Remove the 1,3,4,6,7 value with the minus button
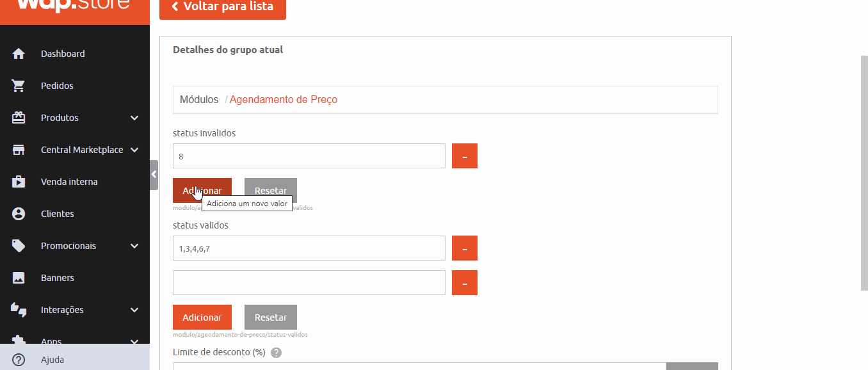 click(x=465, y=248)
